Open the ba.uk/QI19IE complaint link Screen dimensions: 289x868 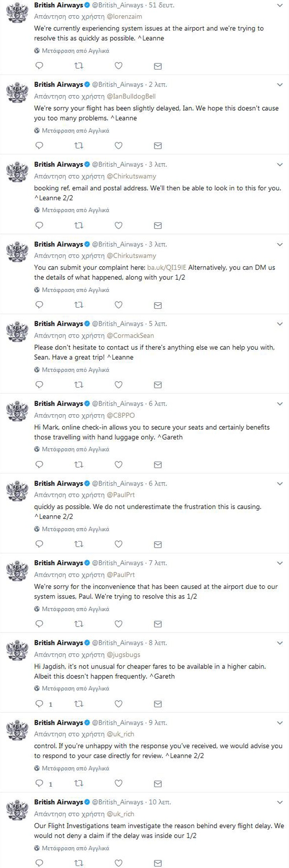166,268
